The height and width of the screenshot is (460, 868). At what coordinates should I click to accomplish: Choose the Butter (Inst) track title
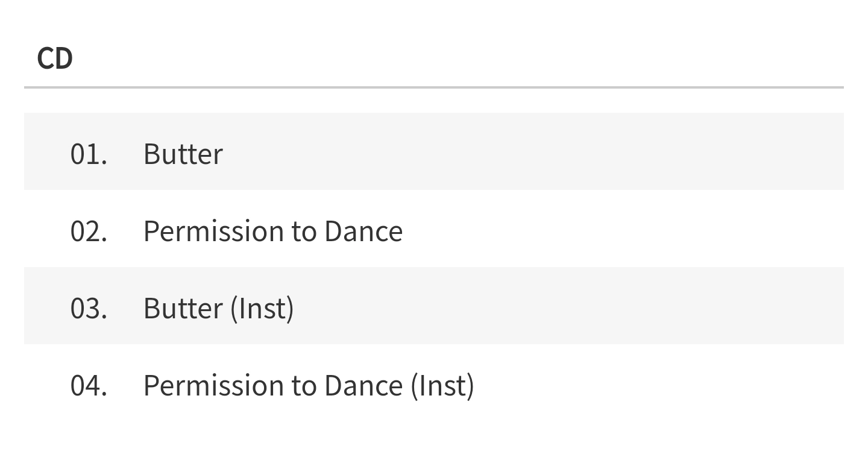[x=218, y=308]
